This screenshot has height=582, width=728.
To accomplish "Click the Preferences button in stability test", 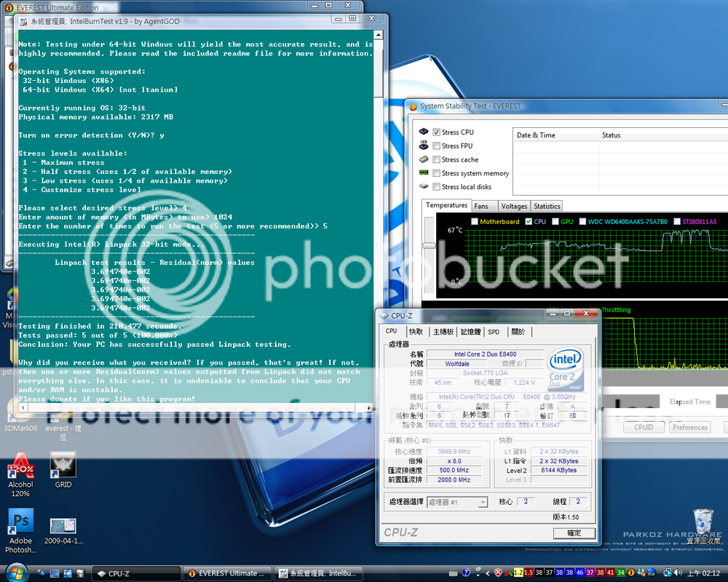I will pyautogui.click(x=690, y=428).
